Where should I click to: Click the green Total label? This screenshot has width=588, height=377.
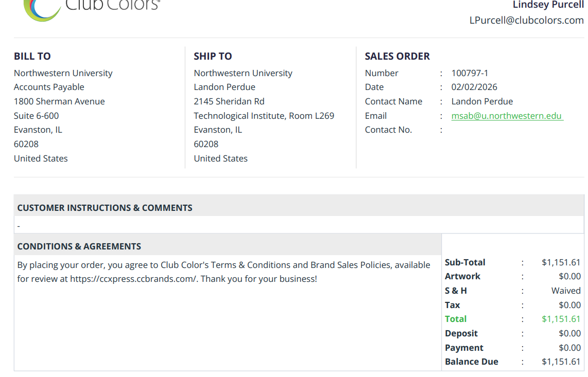point(456,319)
